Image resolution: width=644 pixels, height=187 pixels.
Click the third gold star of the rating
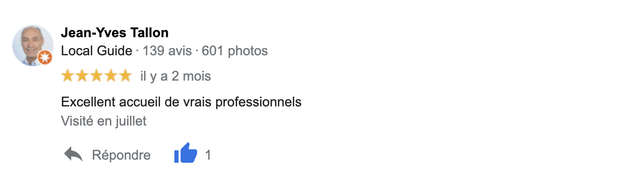pos(96,76)
